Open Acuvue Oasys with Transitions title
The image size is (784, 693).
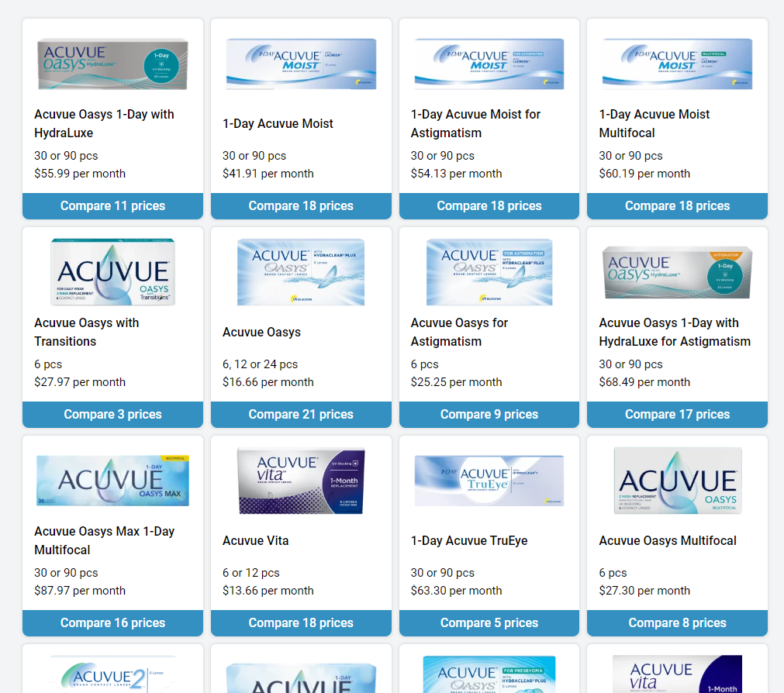[x=87, y=332]
